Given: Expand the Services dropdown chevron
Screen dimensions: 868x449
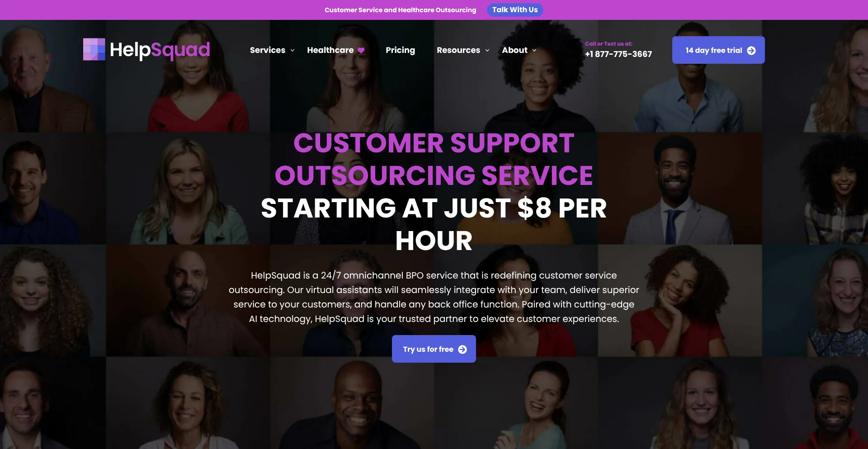Looking at the screenshot, I should (292, 50).
